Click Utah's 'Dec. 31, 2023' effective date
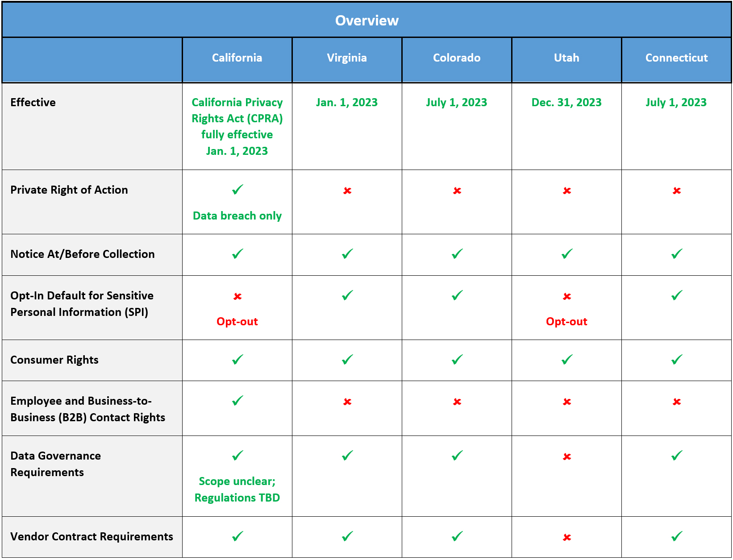 pyautogui.click(x=566, y=103)
